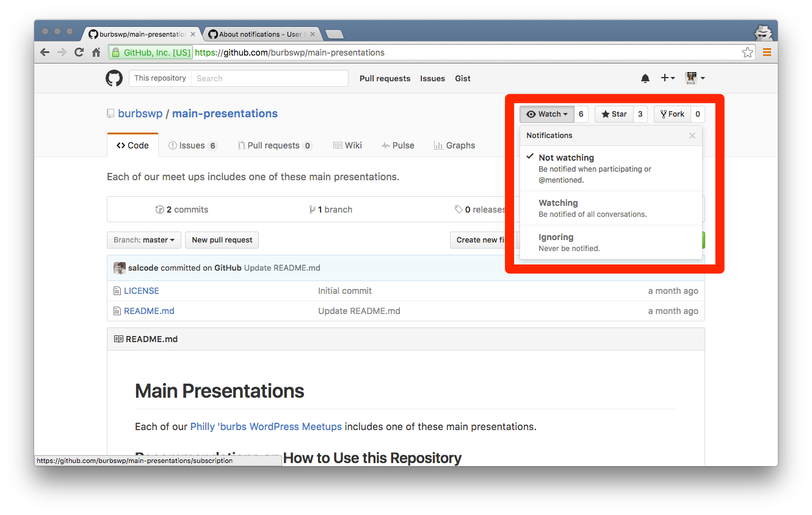Open the plus create-new menu
Viewport: 812px width, 515px height.
[x=668, y=78]
